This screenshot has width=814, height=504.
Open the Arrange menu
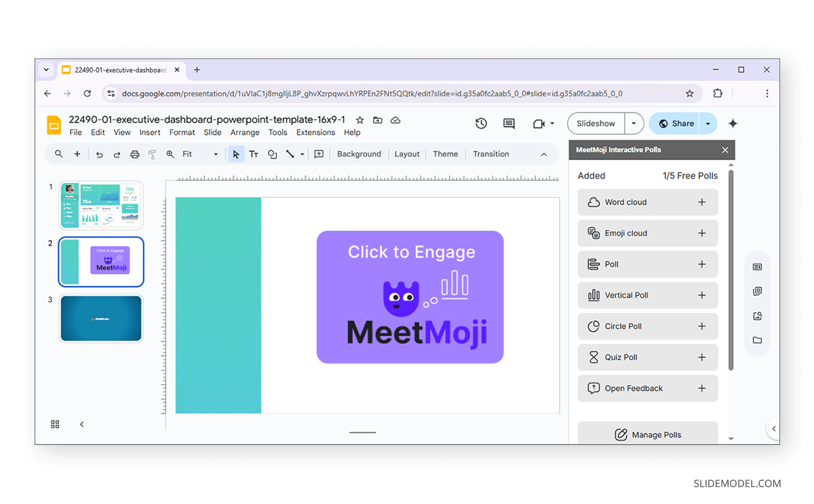tap(245, 132)
